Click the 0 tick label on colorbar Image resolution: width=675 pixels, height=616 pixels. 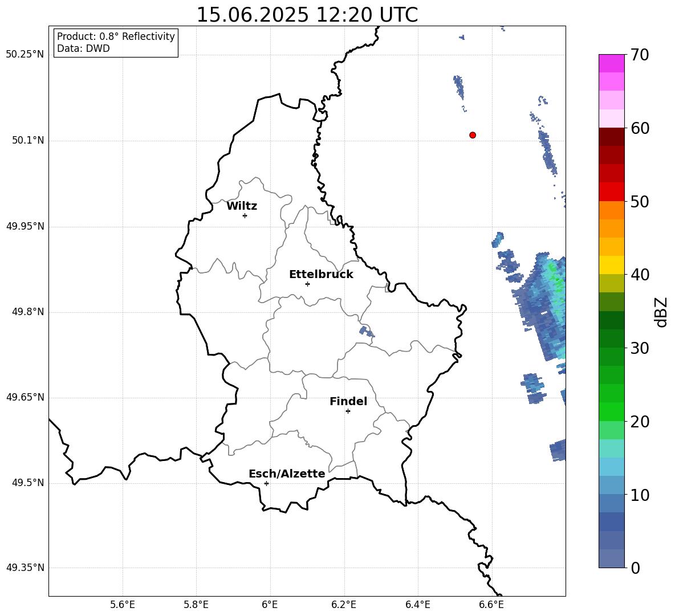coord(635,568)
